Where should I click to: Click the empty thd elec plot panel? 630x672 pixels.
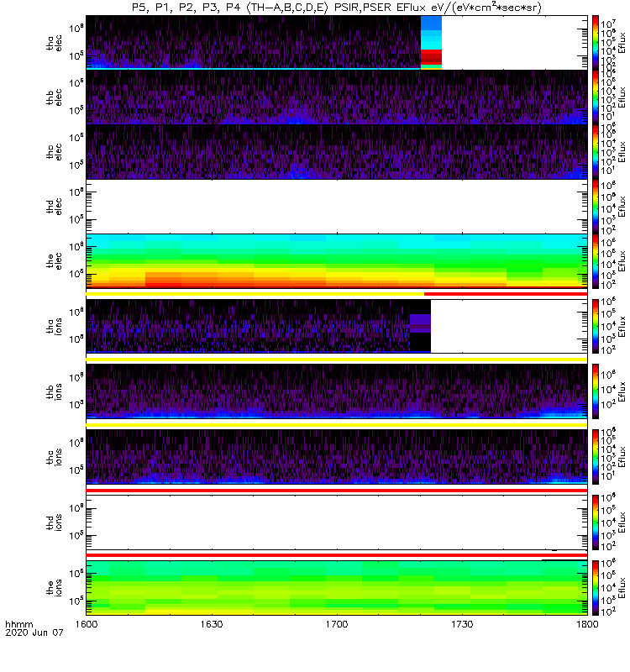pyautogui.click(x=337, y=206)
